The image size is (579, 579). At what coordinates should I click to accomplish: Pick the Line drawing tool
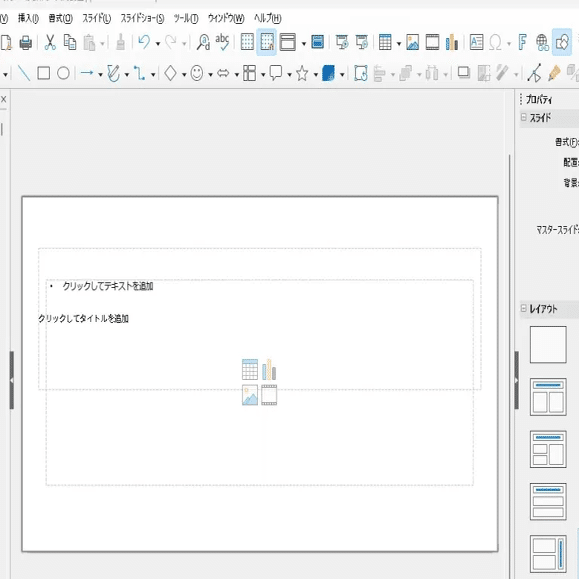coord(24,73)
